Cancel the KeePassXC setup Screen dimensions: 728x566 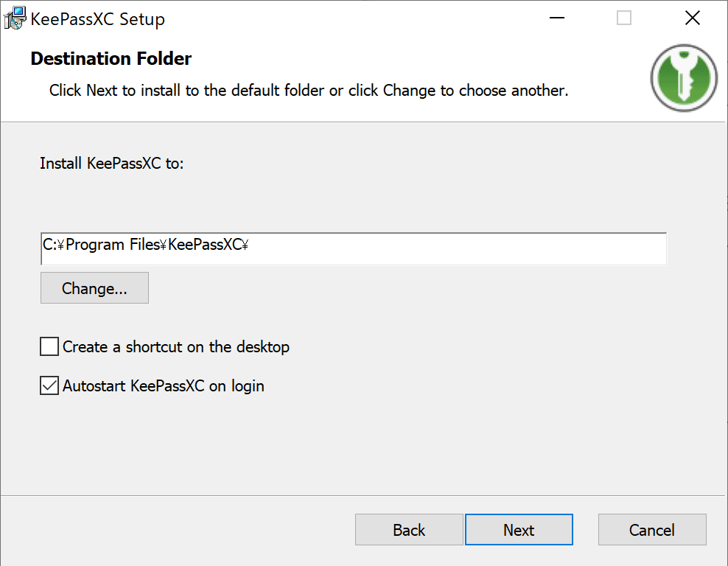pyautogui.click(x=652, y=529)
